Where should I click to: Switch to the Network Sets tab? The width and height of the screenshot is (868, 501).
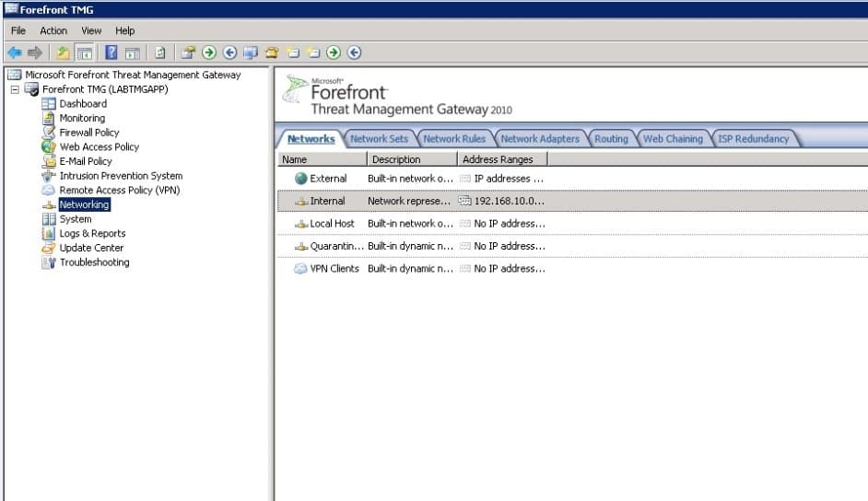(x=380, y=139)
